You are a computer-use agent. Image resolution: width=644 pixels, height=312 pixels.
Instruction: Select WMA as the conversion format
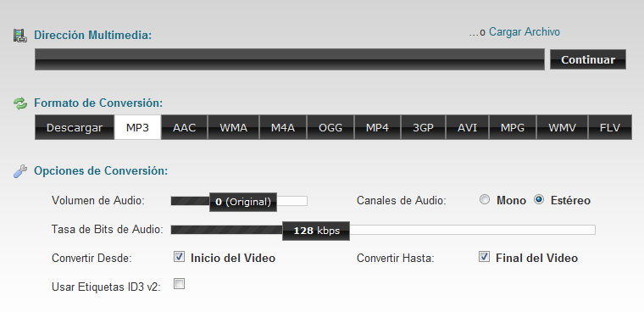pyautogui.click(x=233, y=127)
